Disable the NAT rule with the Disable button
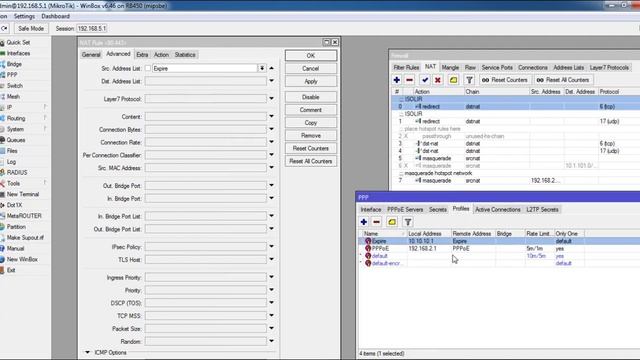 [311, 97]
